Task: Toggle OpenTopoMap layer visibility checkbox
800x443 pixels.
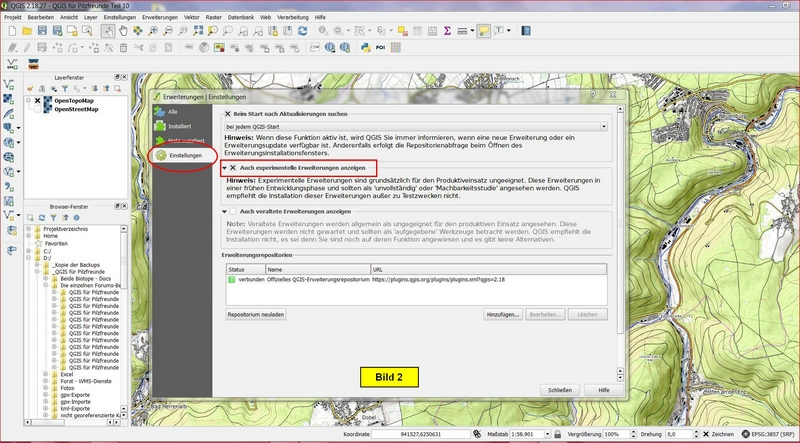Action: click(38, 101)
